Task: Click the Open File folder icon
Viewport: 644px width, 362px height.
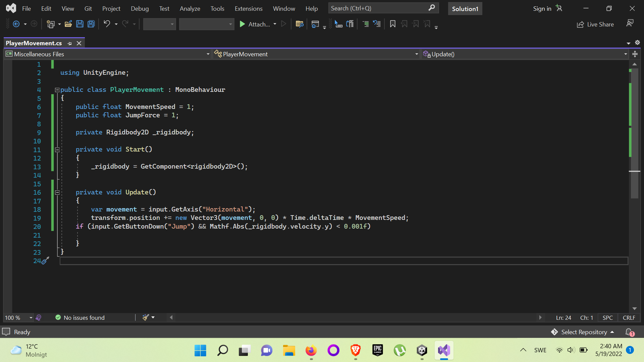Action: (x=68, y=24)
